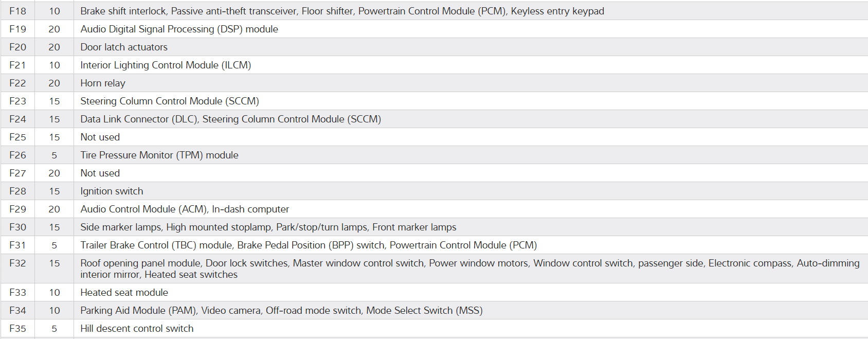Select the Side marker lamps description row

(x=268, y=227)
